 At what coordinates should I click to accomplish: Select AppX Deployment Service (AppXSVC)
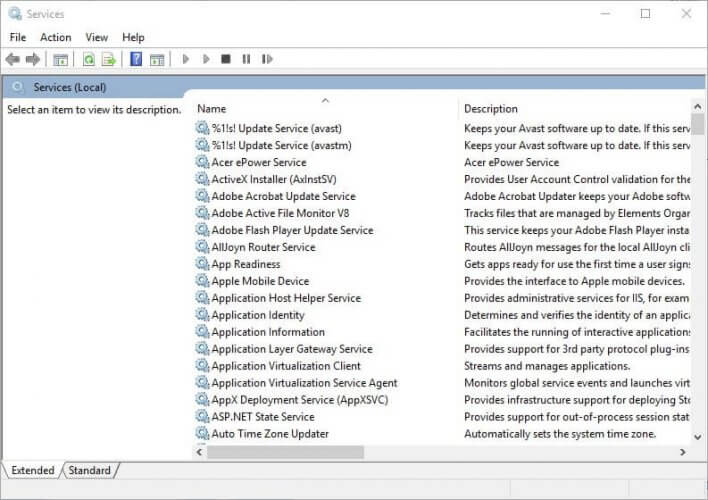[300, 400]
